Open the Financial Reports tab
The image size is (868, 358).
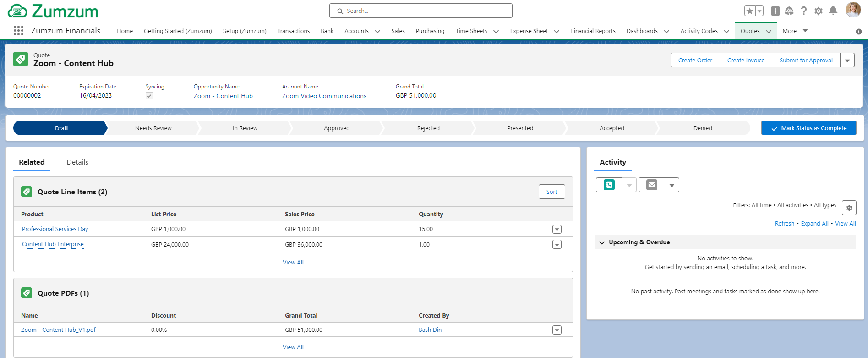pos(593,31)
